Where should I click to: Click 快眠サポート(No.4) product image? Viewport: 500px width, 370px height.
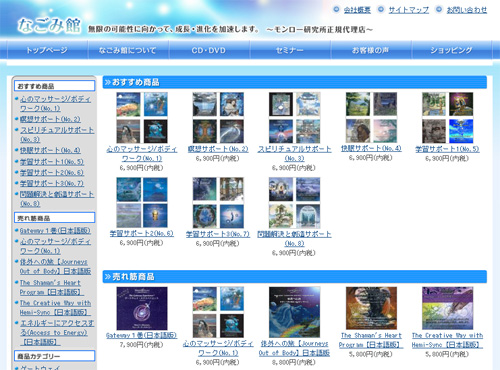point(371,118)
